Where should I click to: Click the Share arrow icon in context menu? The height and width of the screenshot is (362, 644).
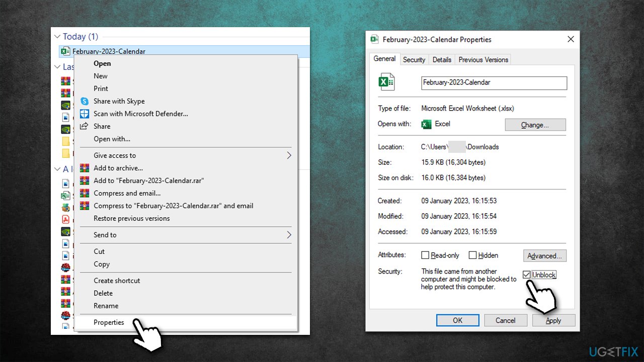[84, 126]
